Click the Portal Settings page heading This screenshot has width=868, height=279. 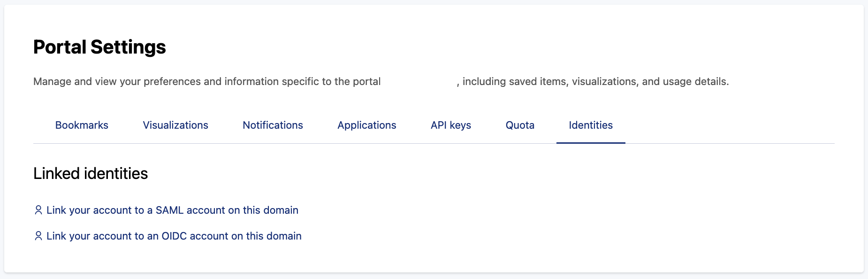[x=99, y=47]
